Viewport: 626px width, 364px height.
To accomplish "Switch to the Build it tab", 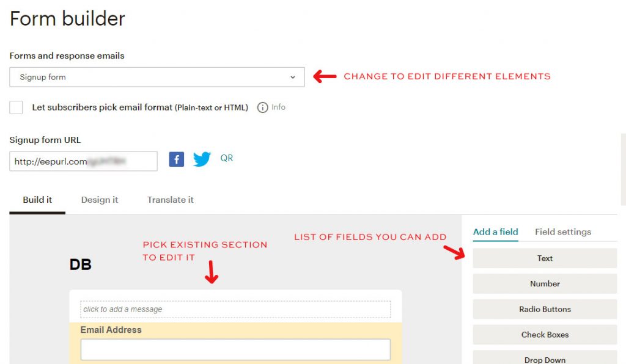I will [x=37, y=200].
